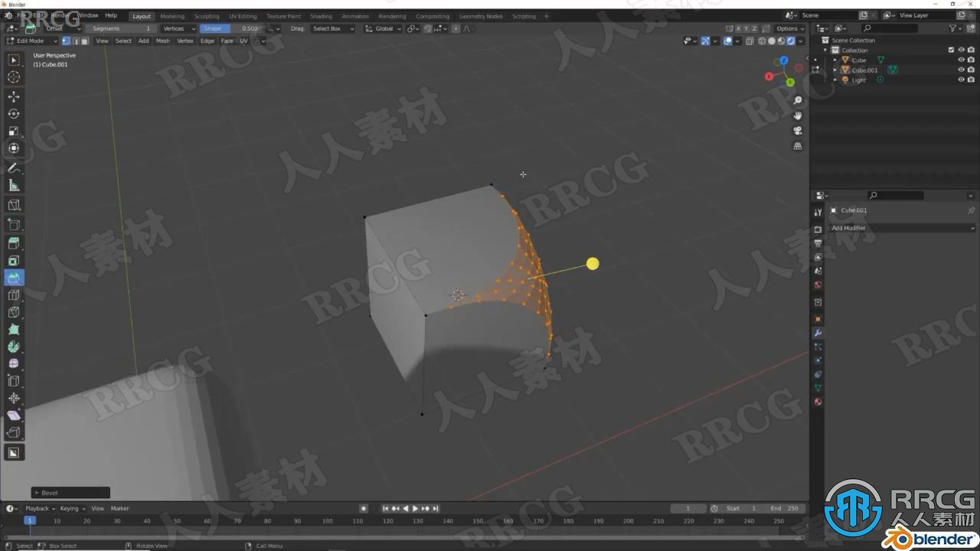Open Drag Select Box dropdown

(332, 28)
